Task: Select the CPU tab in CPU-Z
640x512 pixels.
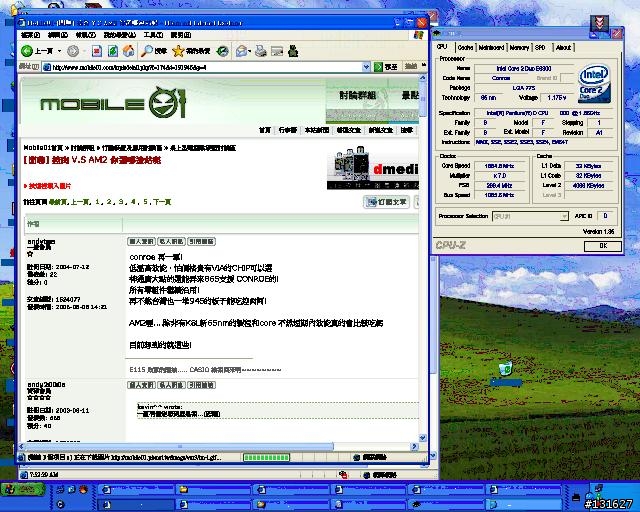Action: [x=442, y=47]
